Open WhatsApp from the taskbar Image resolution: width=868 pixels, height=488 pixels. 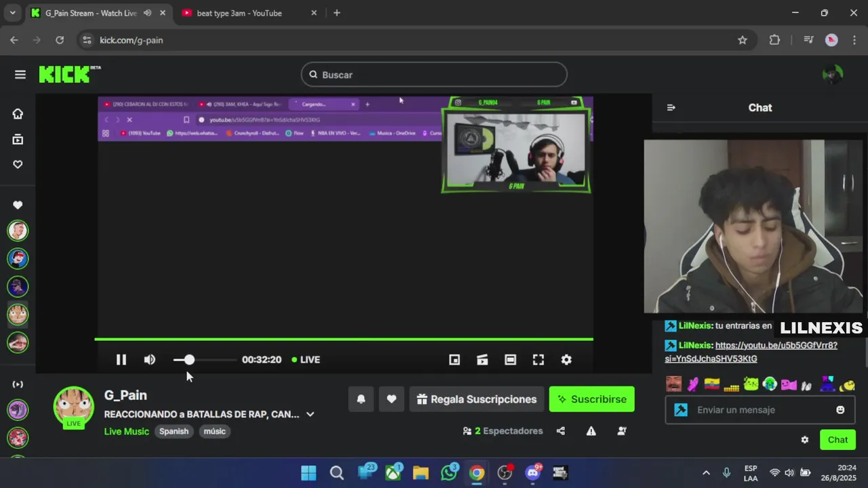tap(449, 472)
